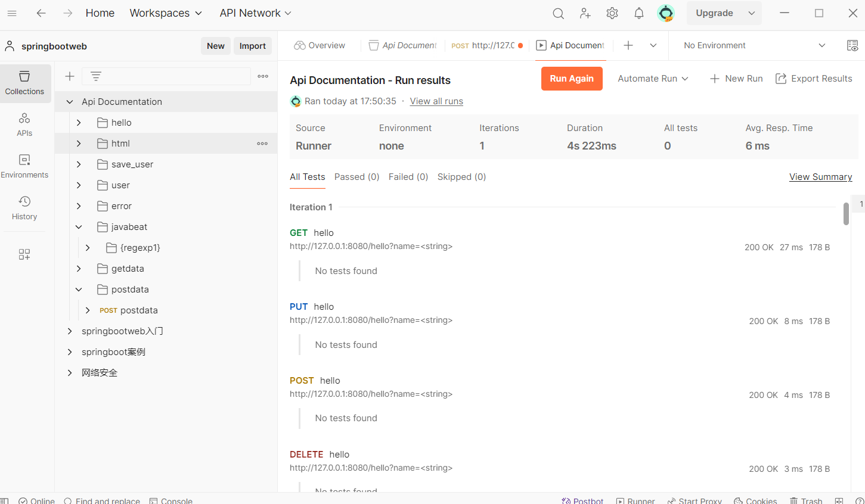Collapse the Api Documentation collection
The image size is (865, 504).
click(70, 102)
